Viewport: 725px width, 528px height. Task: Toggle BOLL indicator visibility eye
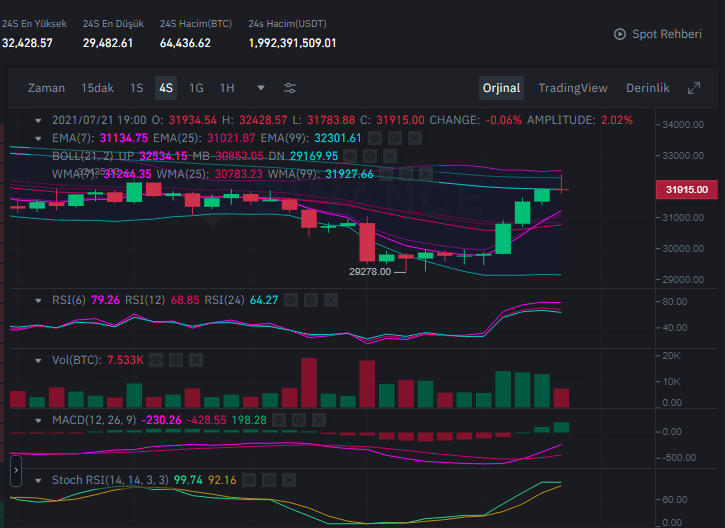coord(350,156)
